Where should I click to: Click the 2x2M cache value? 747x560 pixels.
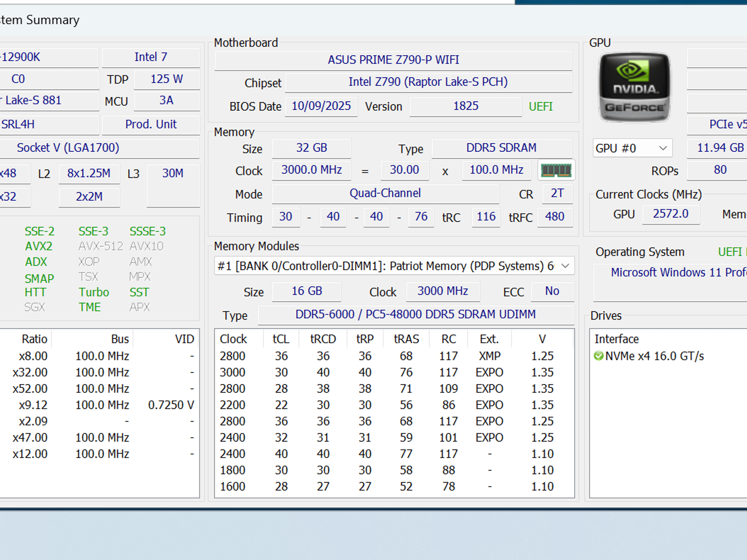tap(89, 197)
